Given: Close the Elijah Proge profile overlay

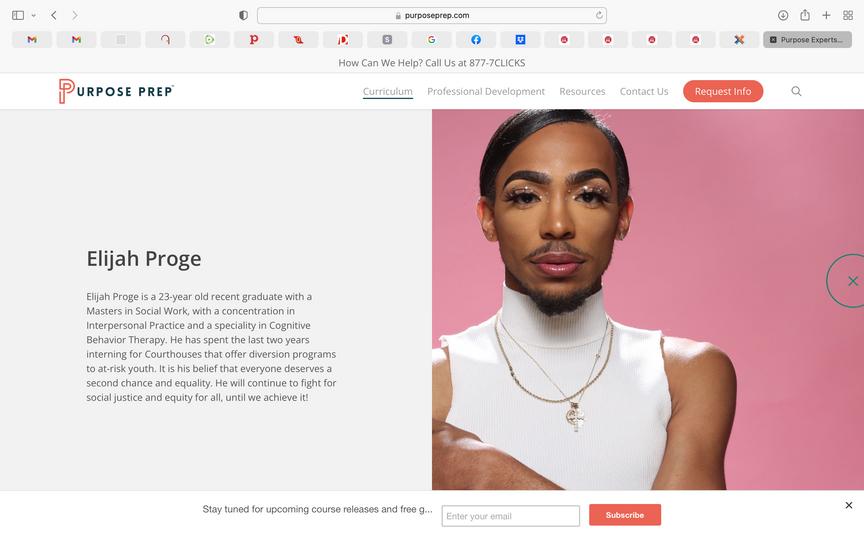Looking at the screenshot, I should pyautogui.click(x=852, y=281).
